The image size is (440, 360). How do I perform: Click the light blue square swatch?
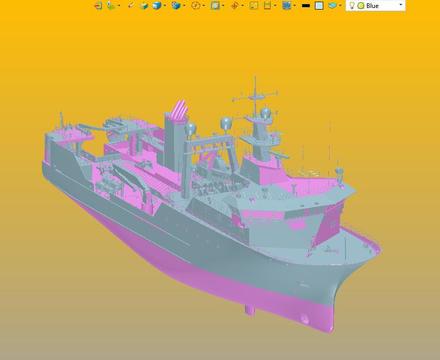[x=319, y=6]
